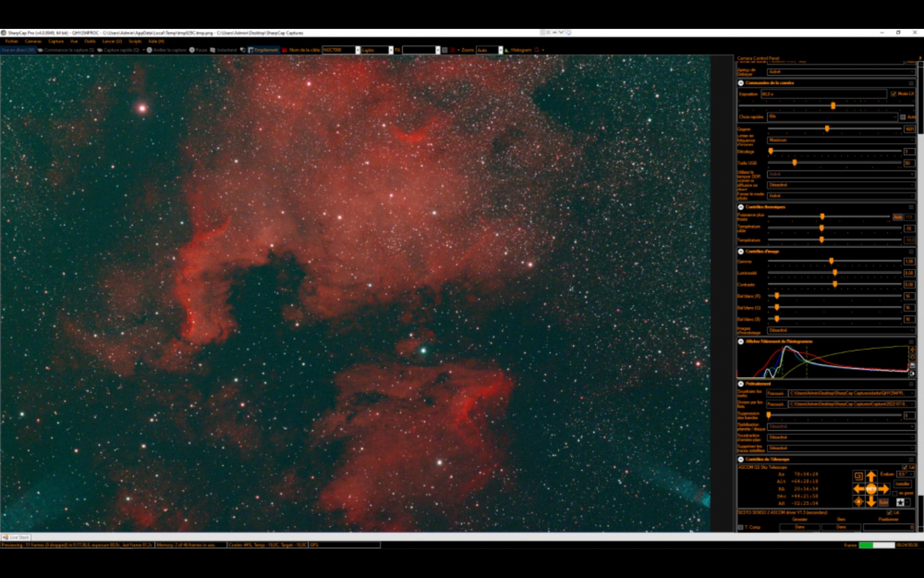Click the spiral search icon
Viewport: 924px width, 578px height.
[x=859, y=476]
